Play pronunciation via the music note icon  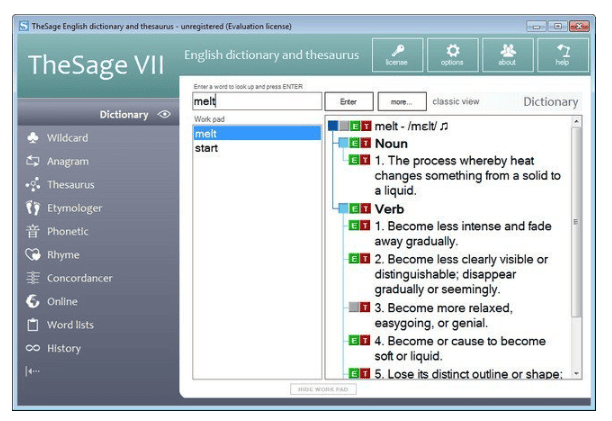[x=444, y=126]
